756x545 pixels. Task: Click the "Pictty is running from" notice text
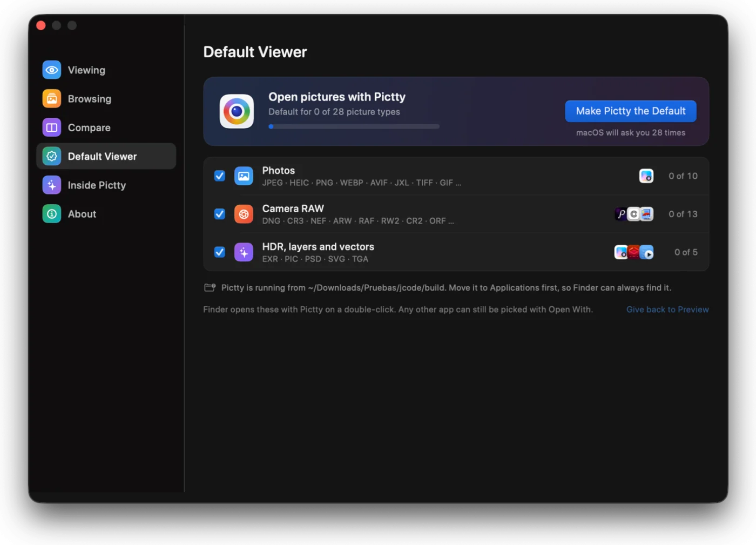tap(446, 288)
